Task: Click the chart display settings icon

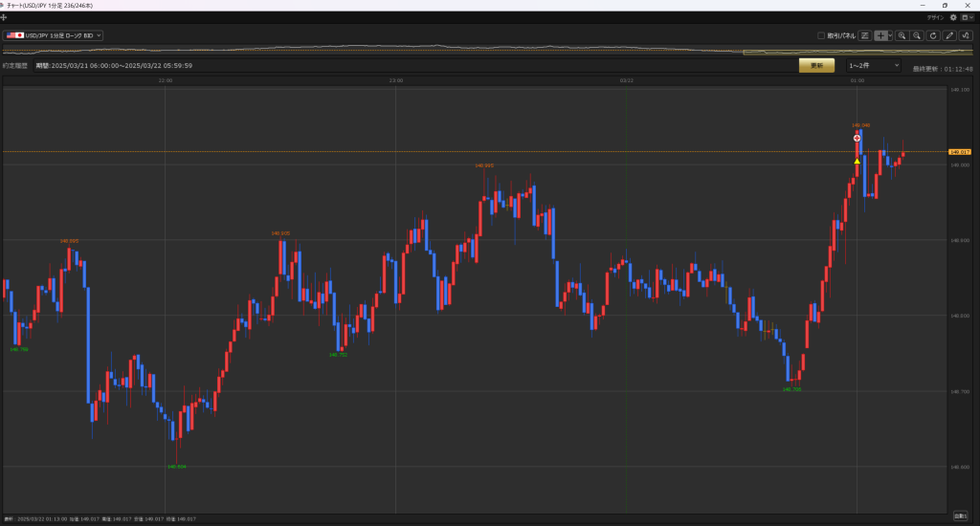Action: 865,35
